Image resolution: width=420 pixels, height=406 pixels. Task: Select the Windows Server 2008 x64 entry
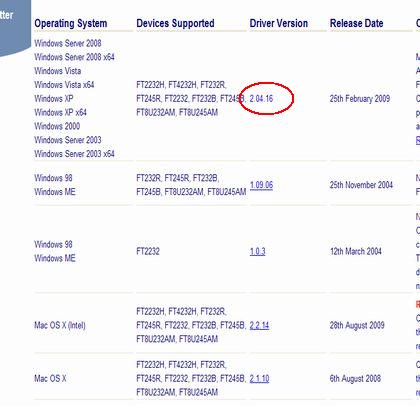pyautogui.click(x=74, y=57)
